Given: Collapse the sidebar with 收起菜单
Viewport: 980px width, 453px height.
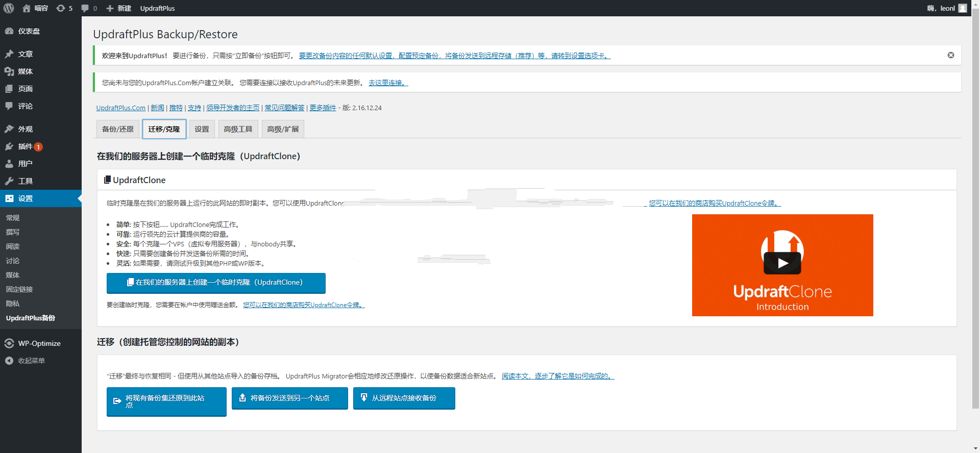Looking at the screenshot, I should [x=31, y=361].
